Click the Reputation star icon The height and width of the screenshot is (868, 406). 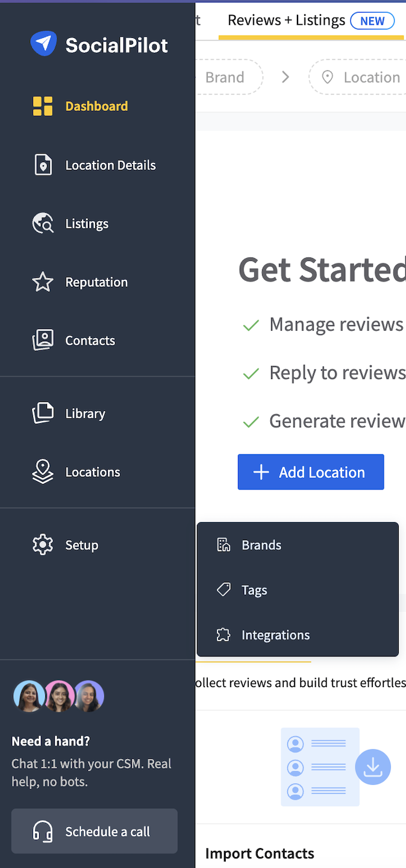pyautogui.click(x=43, y=281)
